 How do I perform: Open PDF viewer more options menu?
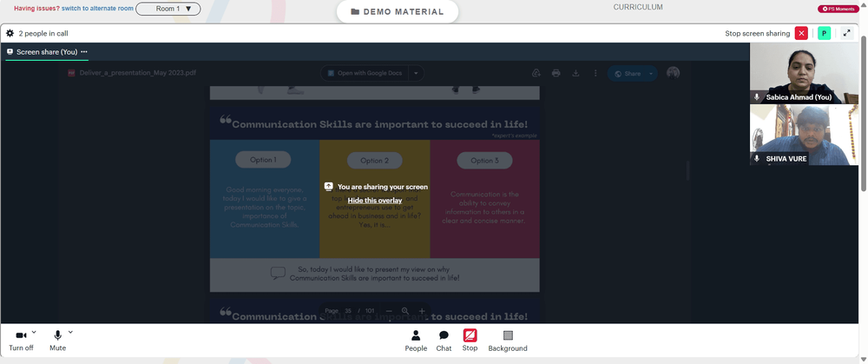point(595,73)
